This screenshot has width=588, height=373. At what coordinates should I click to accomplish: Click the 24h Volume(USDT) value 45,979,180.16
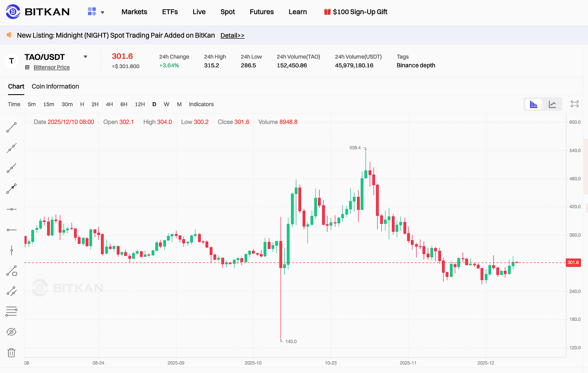coord(354,66)
